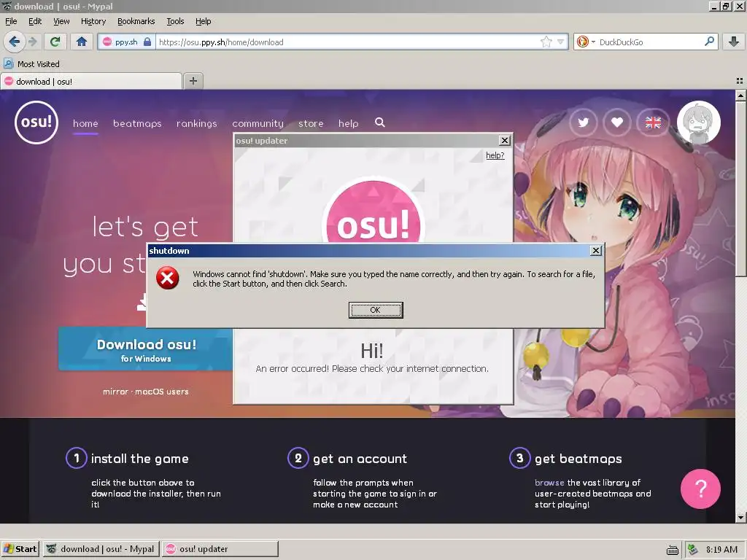Click the DuckDuckGo search input field
747x560 pixels.
tap(649, 42)
